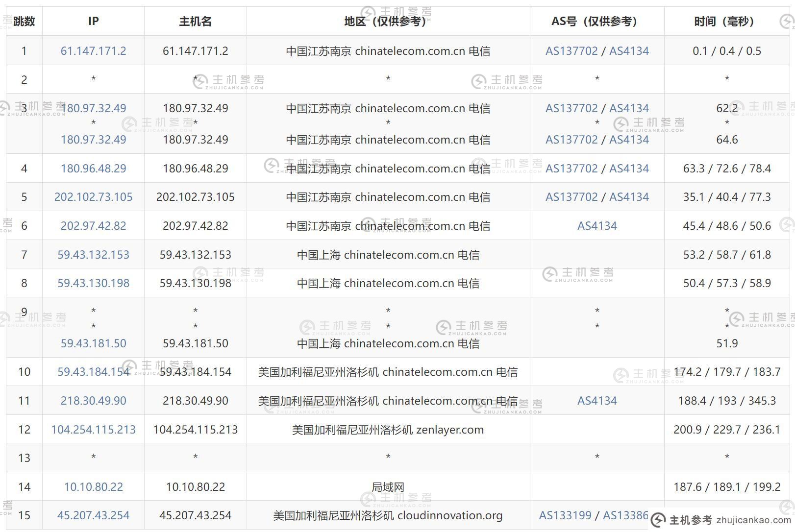
Task: Select time value 200.9 / 229.7 / 236.1
Action: [727, 430]
